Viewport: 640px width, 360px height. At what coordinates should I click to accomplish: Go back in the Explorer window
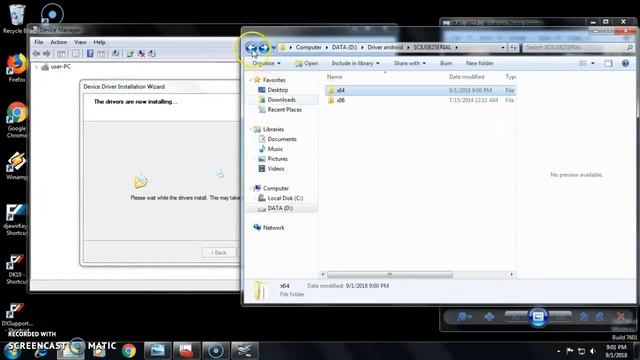(251, 48)
